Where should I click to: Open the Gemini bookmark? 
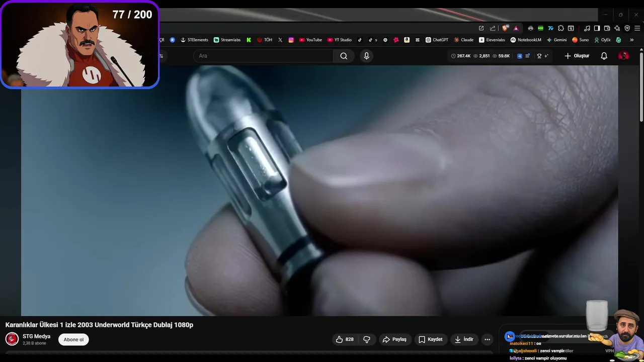pos(556,40)
